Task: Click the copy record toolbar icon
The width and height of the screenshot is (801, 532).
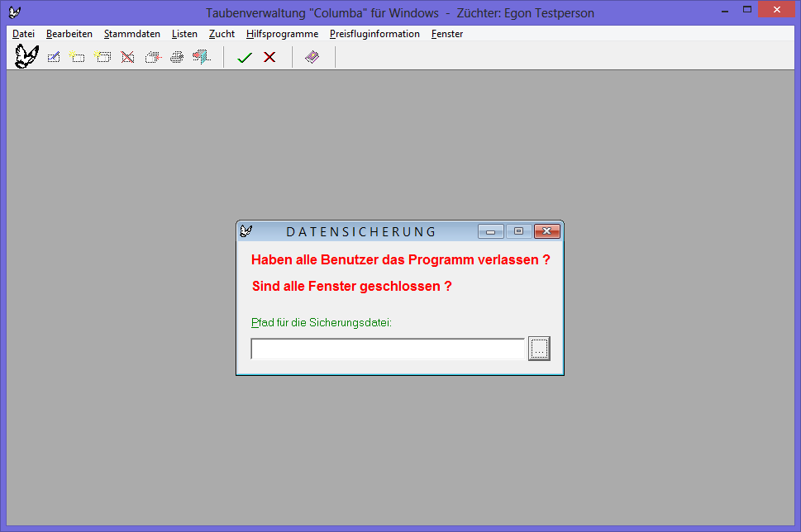Action: click(152, 57)
